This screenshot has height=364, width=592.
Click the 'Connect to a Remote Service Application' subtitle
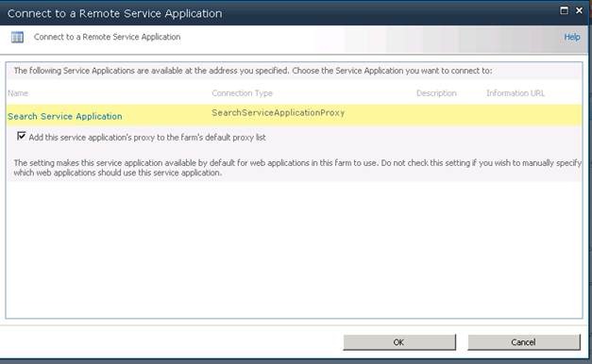(x=108, y=37)
